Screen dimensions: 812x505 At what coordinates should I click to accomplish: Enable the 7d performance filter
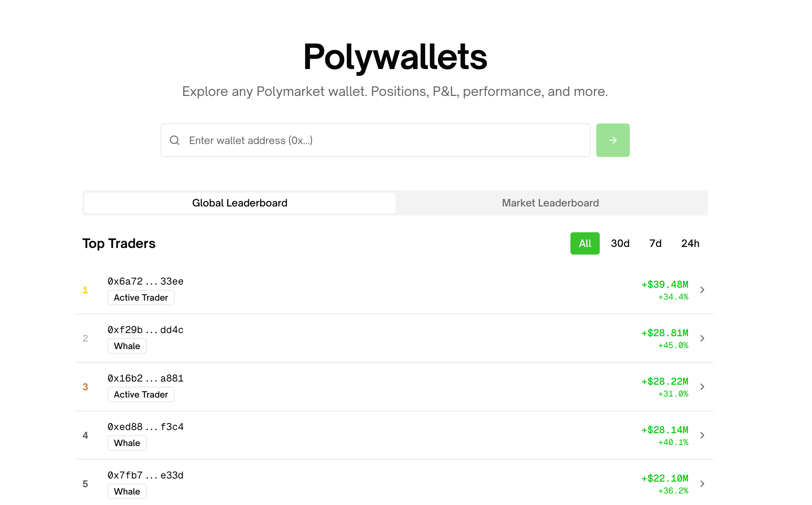tap(655, 243)
